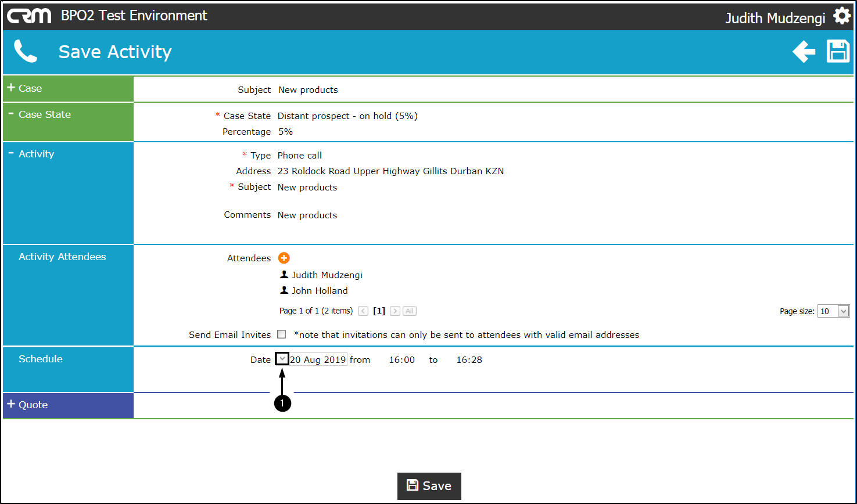The image size is (857, 504).
Task: Click the end time 16:28
Action: (469, 360)
